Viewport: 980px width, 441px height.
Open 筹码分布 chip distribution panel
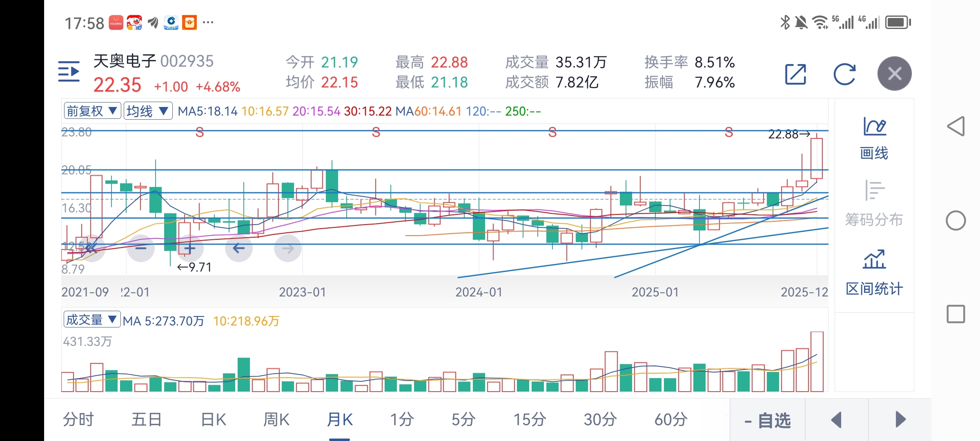pyautogui.click(x=874, y=204)
